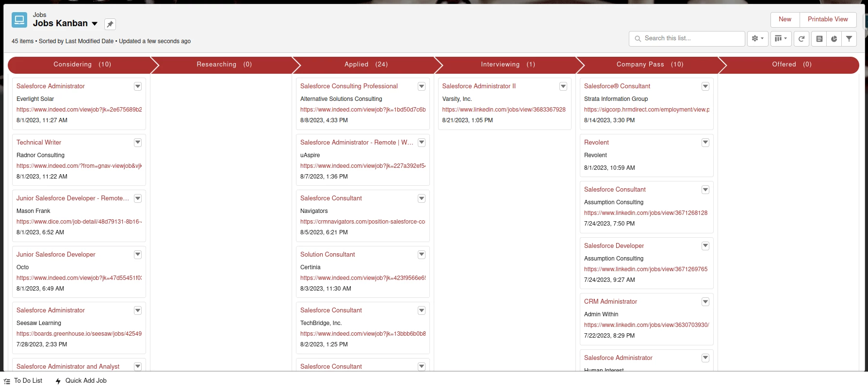The image size is (868, 391).
Task: Open Salesforce Administrator II job
Action: [479, 86]
